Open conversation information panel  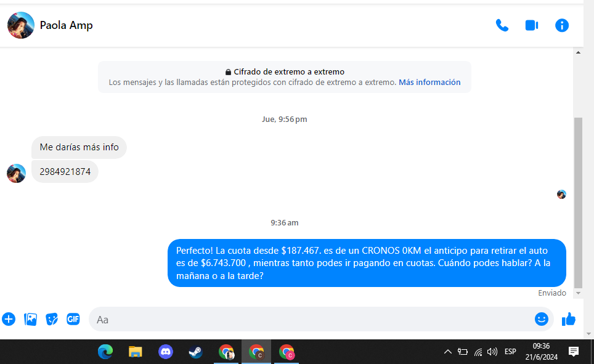pos(561,25)
